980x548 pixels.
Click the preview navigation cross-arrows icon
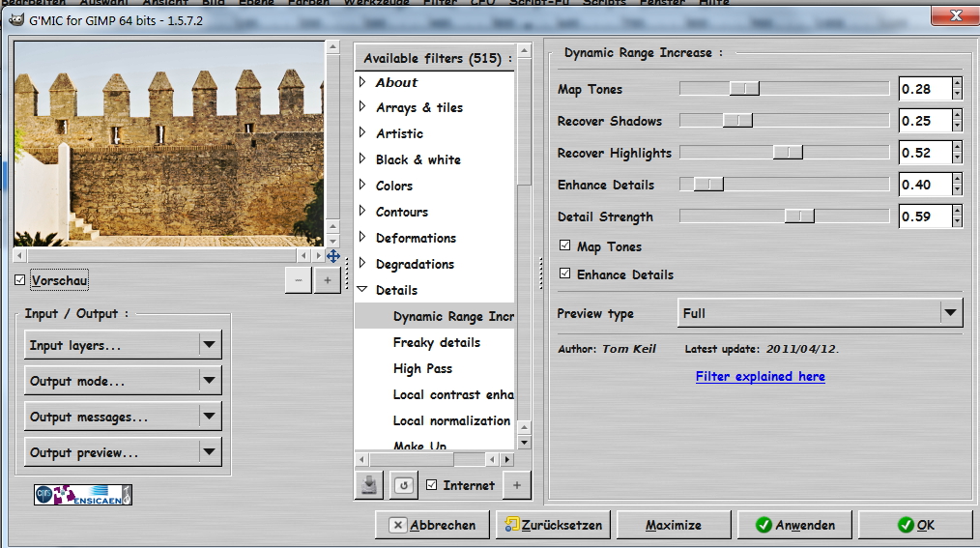click(x=332, y=256)
